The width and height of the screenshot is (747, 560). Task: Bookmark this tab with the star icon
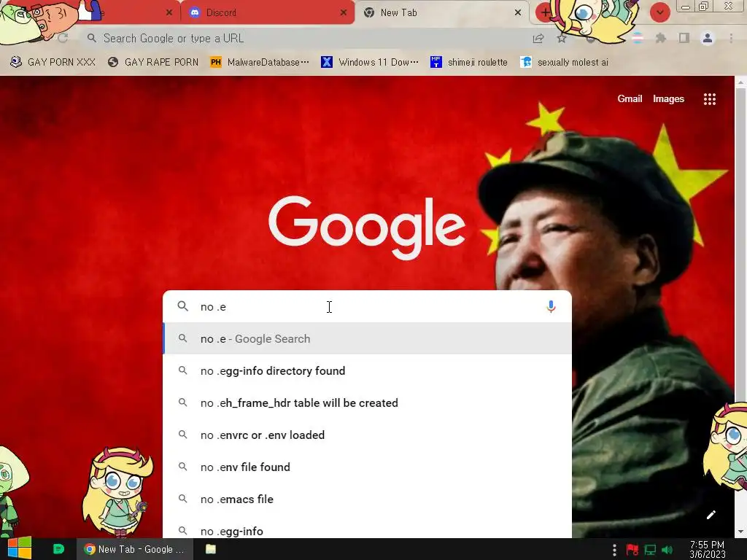pos(562,39)
